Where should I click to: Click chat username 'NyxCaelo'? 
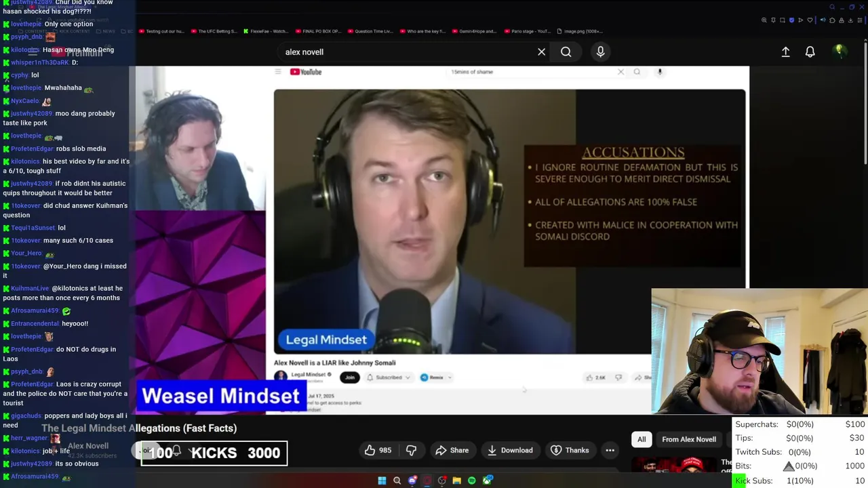pyautogui.click(x=24, y=101)
